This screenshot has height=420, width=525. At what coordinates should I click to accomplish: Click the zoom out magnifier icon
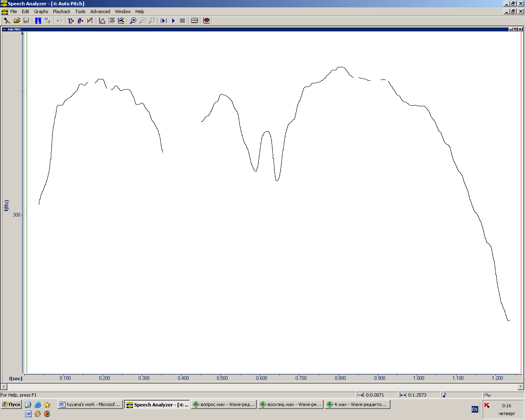(x=142, y=21)
